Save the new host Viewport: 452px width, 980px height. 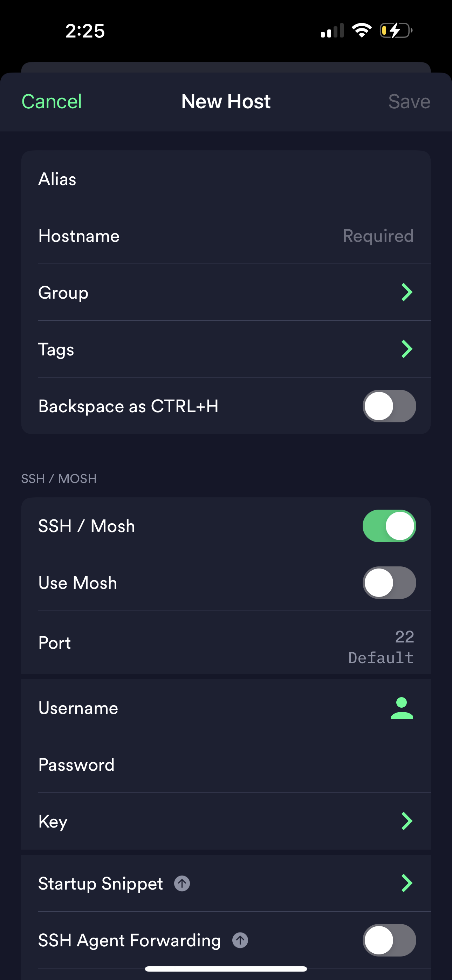pos(409,101)
